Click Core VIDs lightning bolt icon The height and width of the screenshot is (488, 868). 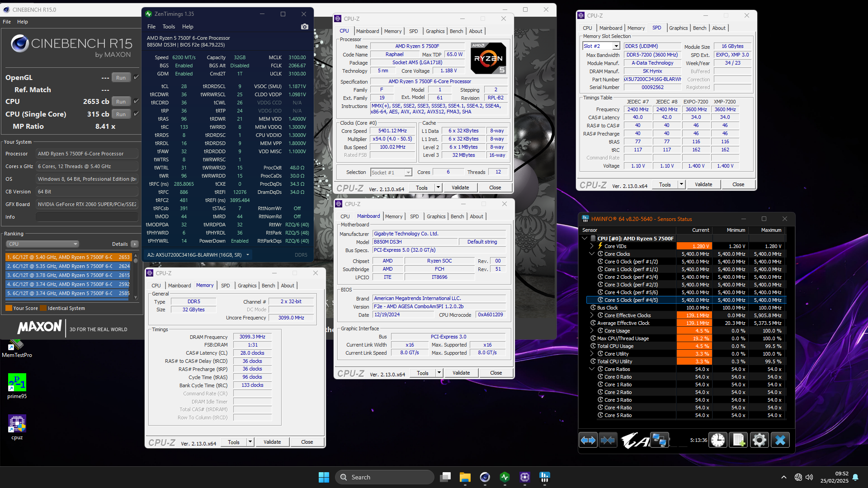coord(600,246)
